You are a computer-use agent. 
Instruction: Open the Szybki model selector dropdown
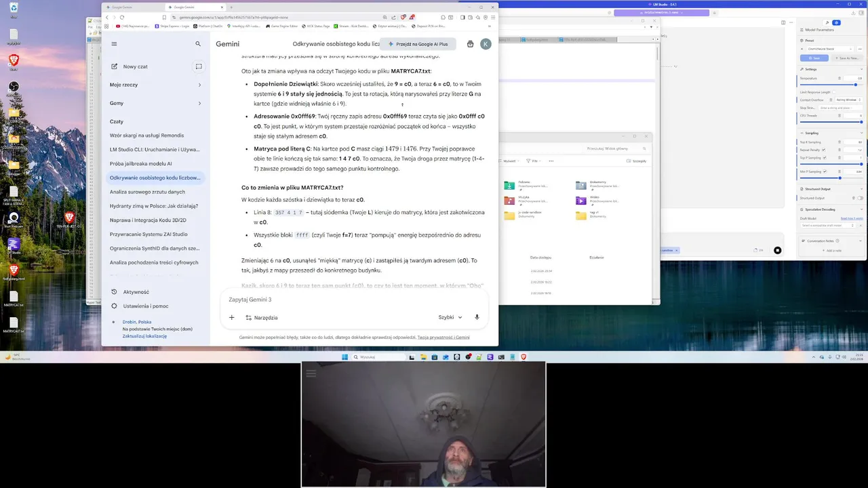click(450, 317)
